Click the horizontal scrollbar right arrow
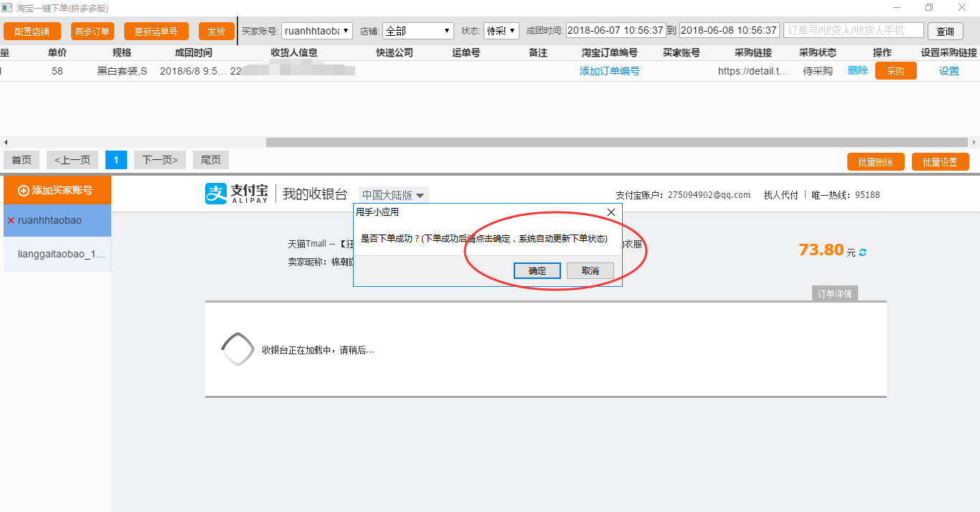 pyautogui.click(x=974, y=142)
